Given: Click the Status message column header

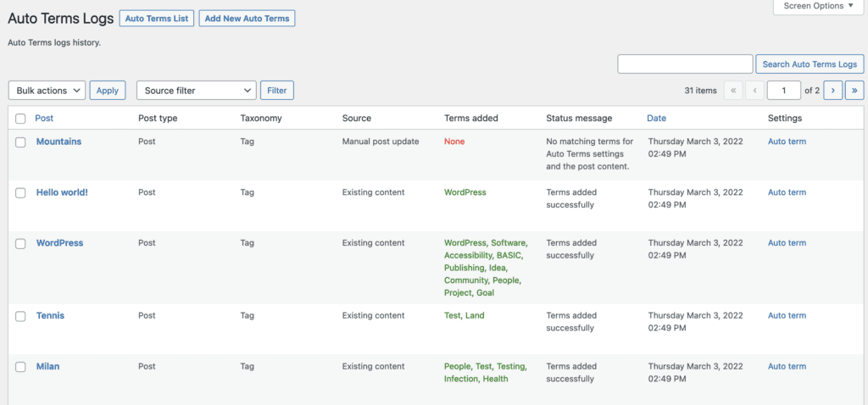Looking at the screenshot, I should tap(579, 118).
